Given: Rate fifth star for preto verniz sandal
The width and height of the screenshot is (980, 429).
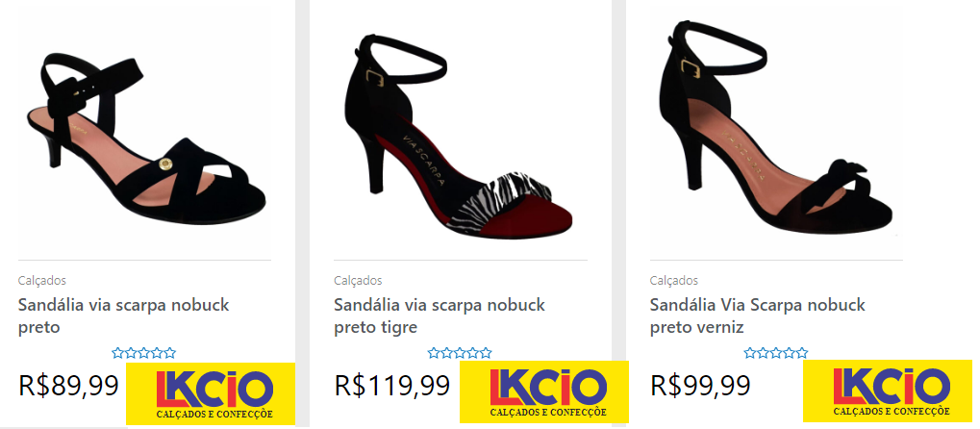Looking at the screenshot, I should [x=802, y=353].
